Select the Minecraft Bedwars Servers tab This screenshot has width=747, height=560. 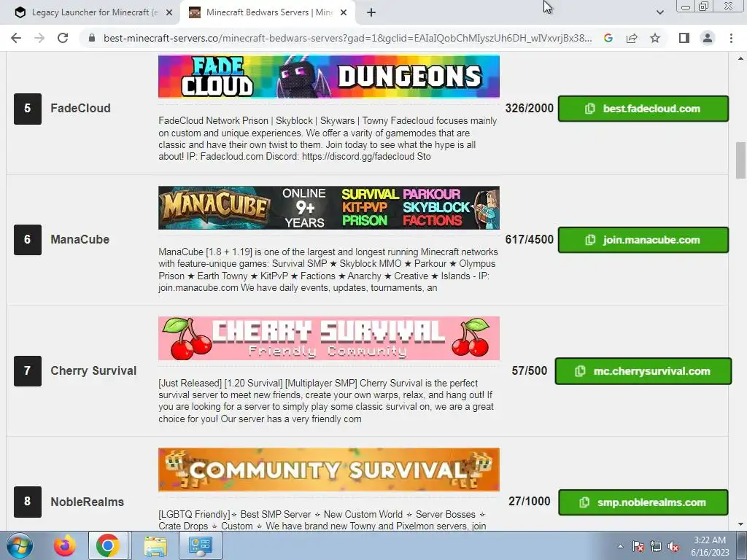[x=268, y=13]
